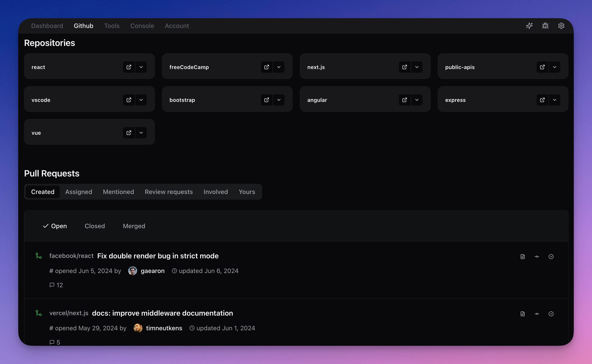View checks icon for Fix double render PR
Screen dimensions: 592x364
point(551,257)
